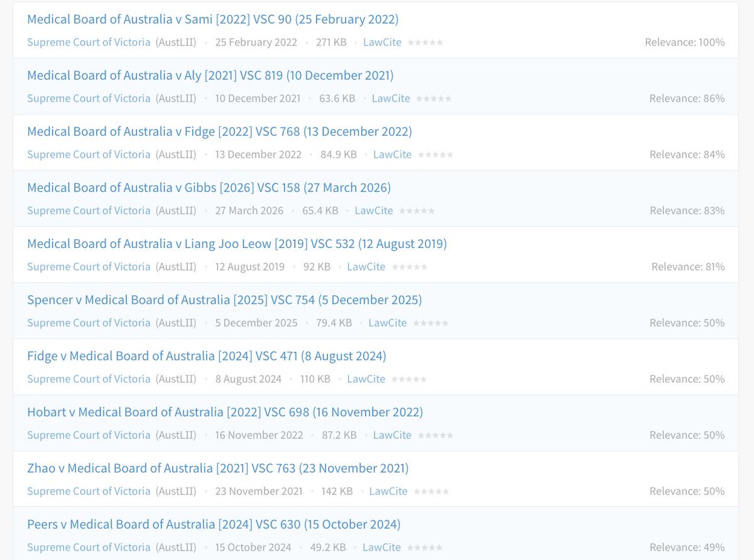Click Supreme Court of Victoria under Fidge 2022 case
This screenshot has height=560, width=754.
click(x=89, y=154)
